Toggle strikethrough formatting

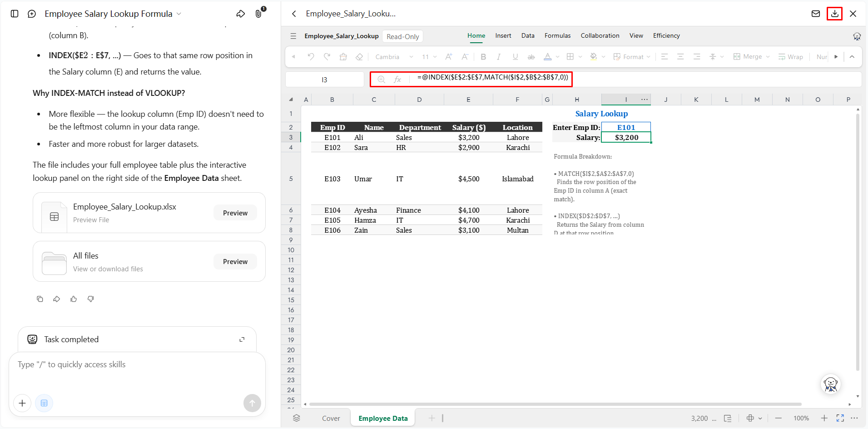(531, 57)
